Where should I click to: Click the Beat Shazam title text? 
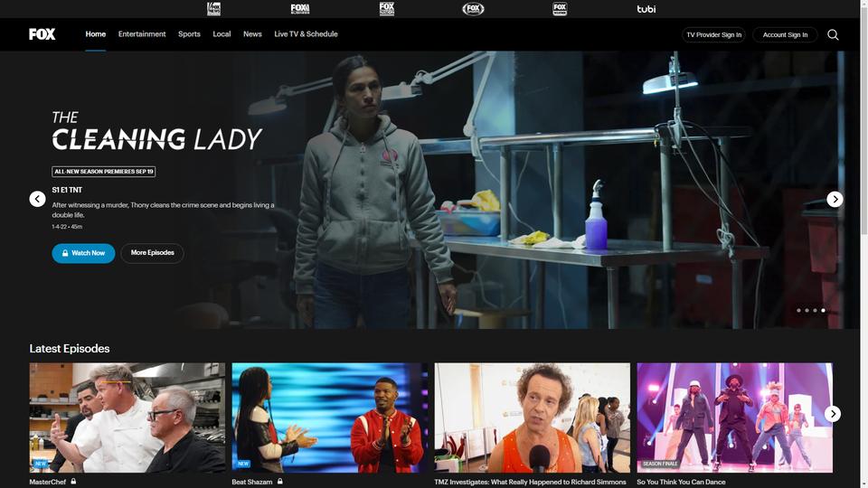click(252, 482)
